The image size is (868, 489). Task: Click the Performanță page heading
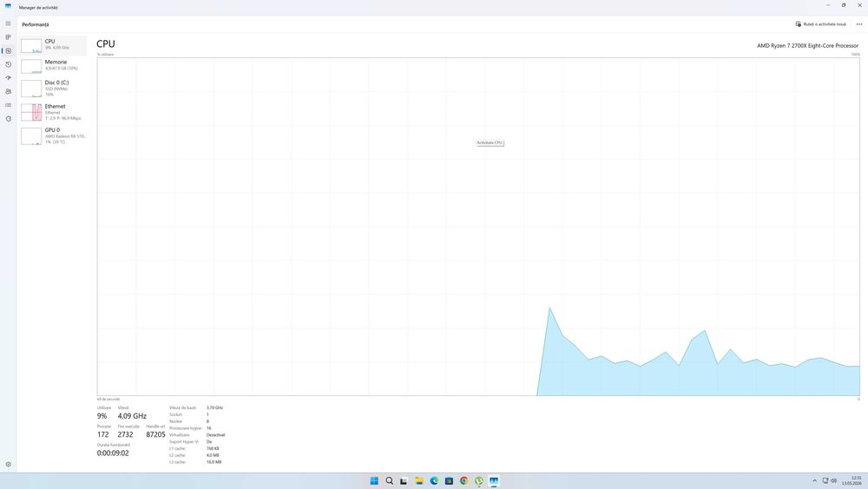pos(36,24)
